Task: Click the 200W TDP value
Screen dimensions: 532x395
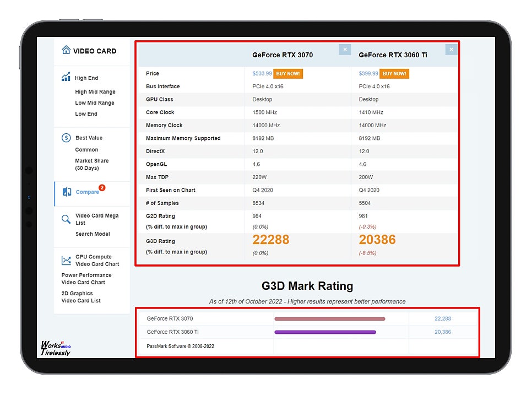Action: (x=366, y=177)
